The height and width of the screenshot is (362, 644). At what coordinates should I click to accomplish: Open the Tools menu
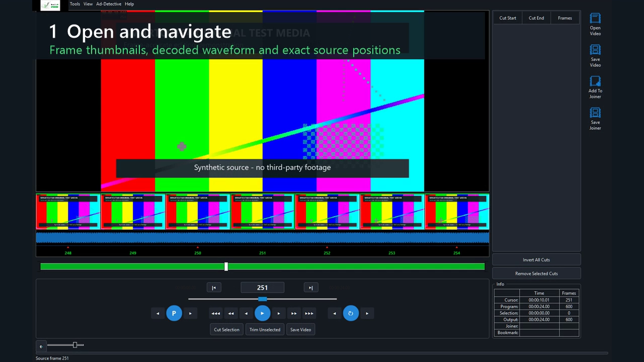click(75, 4)
